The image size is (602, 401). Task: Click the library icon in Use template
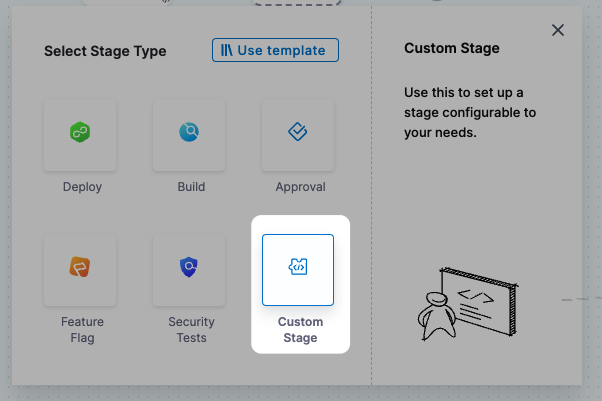[227, 50]
